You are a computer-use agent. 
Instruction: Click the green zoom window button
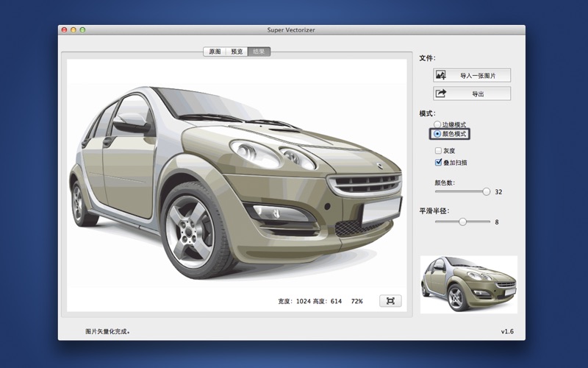(x=83, y=30)
